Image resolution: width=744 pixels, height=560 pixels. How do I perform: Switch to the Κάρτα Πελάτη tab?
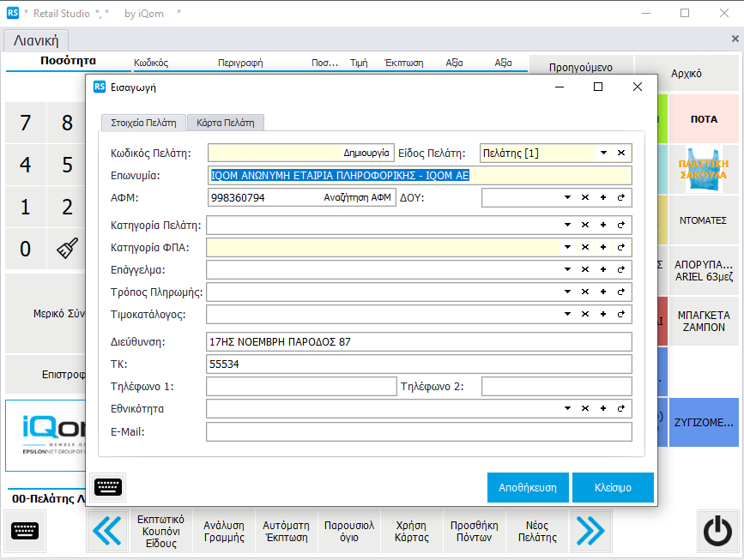[x=226, y=123]
